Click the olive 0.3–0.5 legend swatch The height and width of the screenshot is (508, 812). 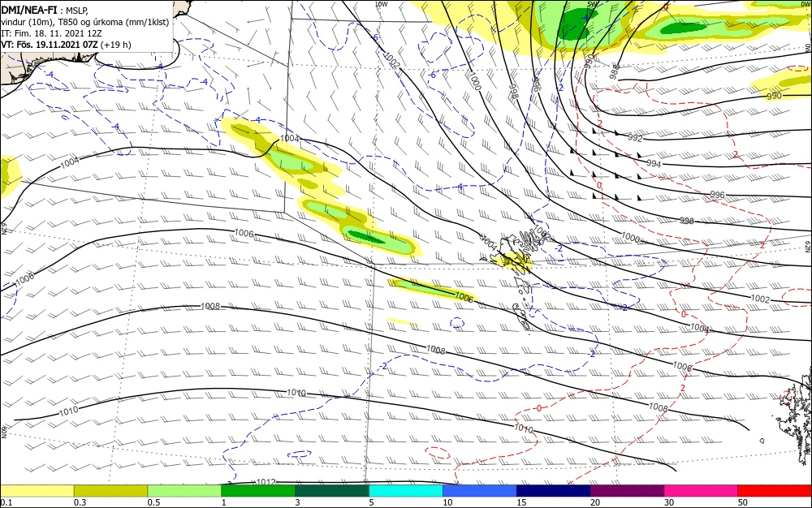point(110,491)
